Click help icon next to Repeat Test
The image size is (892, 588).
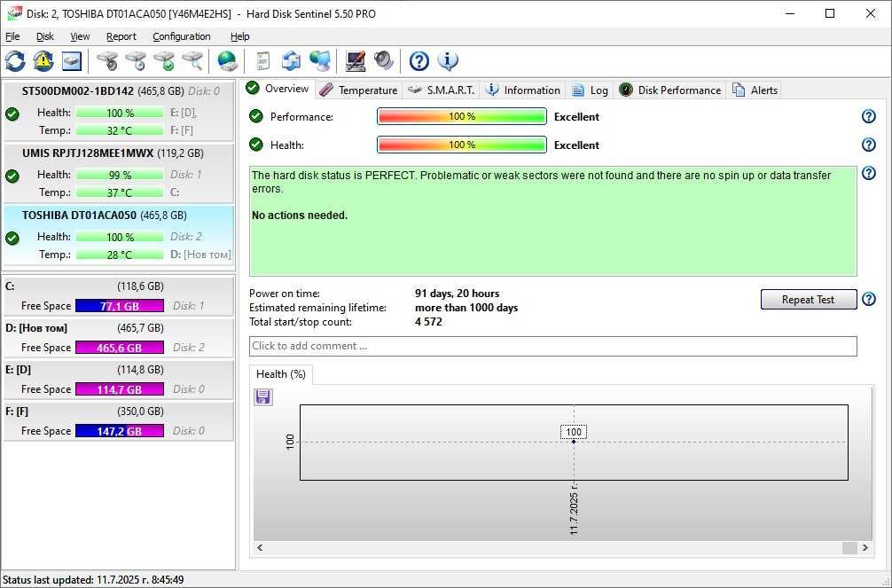point(869,300)
